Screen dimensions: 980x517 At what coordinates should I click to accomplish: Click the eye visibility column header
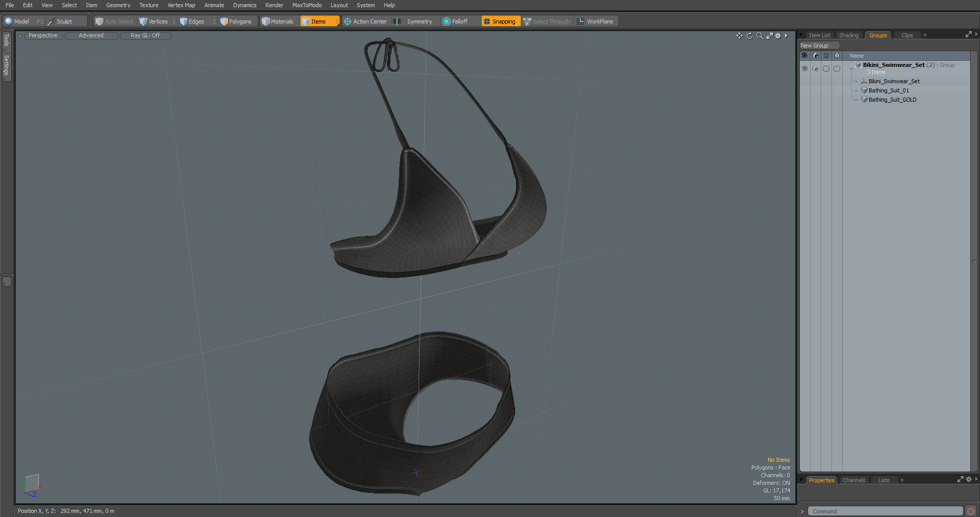[x=804, y=56]
